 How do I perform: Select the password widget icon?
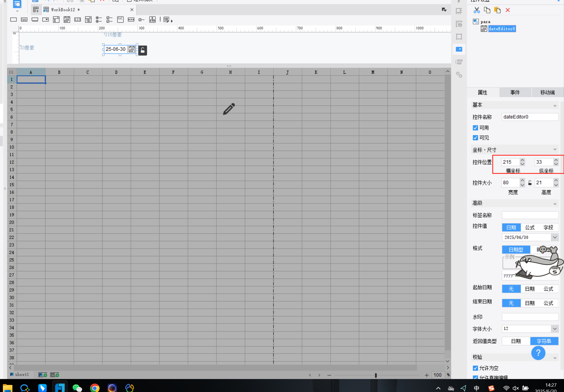(x=131, y=20)
